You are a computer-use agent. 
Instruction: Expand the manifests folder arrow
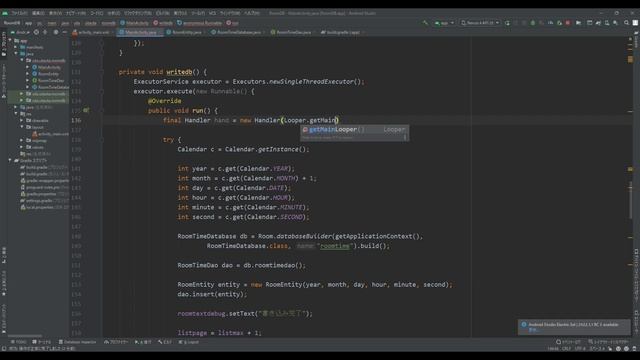pyautogui.click(x=16, y=47)
